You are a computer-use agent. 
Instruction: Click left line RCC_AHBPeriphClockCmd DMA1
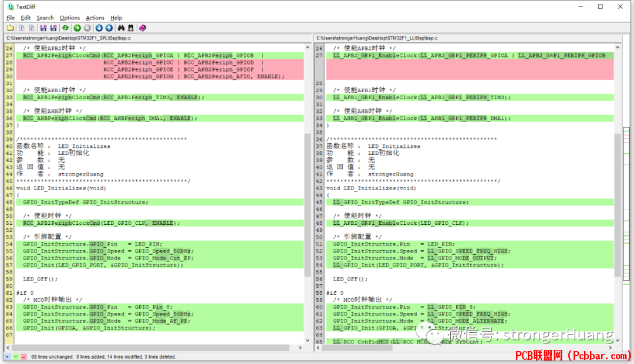coord(160,119)
